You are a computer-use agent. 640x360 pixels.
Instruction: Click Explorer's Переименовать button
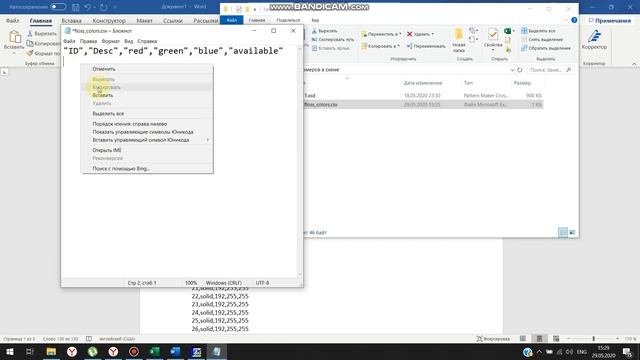click(x=426, y=46)
